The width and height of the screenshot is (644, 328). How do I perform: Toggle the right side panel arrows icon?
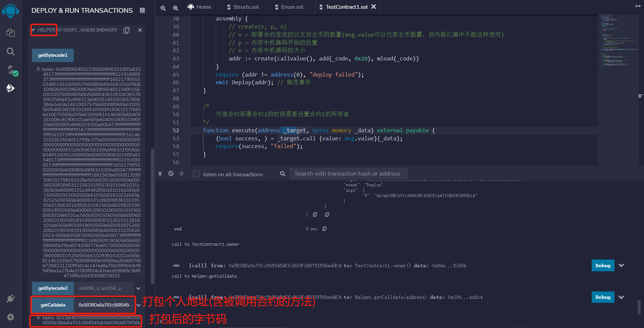[638, 6]
